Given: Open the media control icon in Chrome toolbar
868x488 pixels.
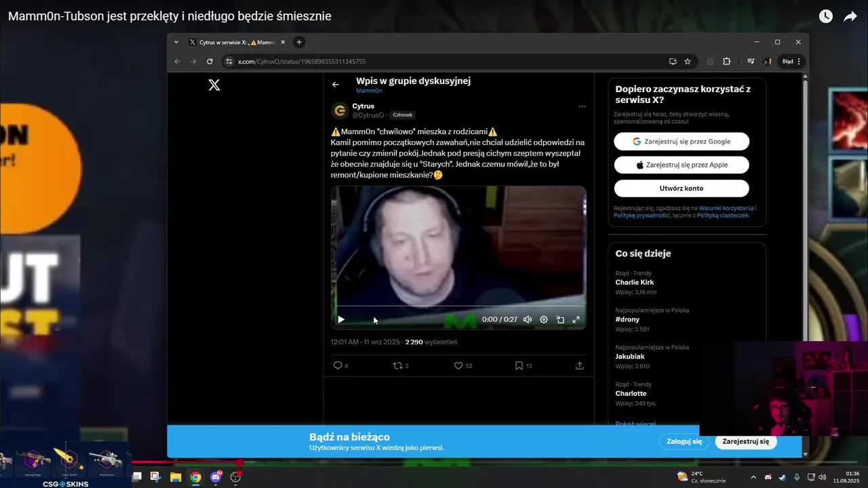Looking at the screenshot, I should (x=751, y=61).
